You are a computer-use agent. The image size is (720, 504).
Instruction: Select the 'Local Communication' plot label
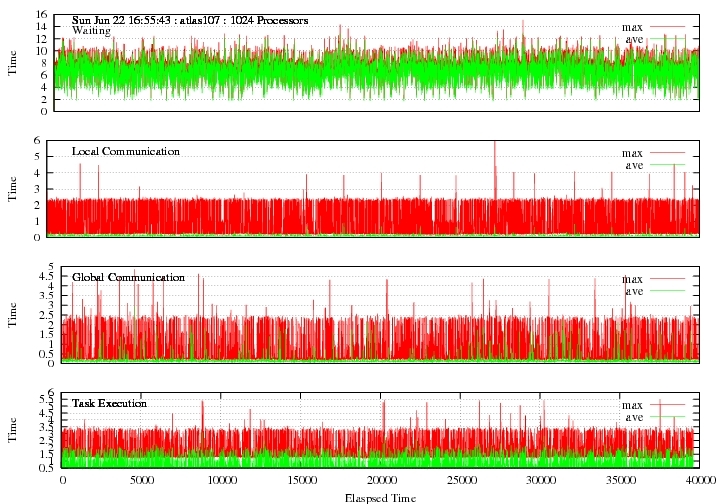point(126,151)
